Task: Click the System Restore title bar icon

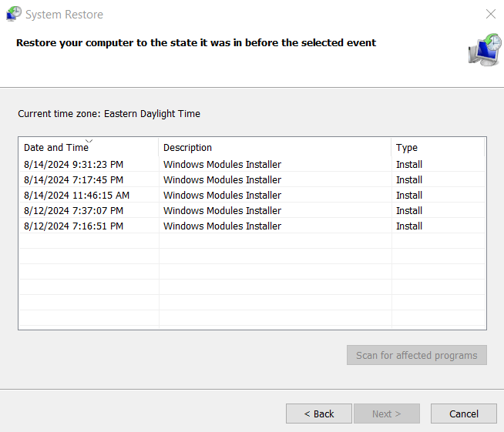Action: click(x=14, y=14)
